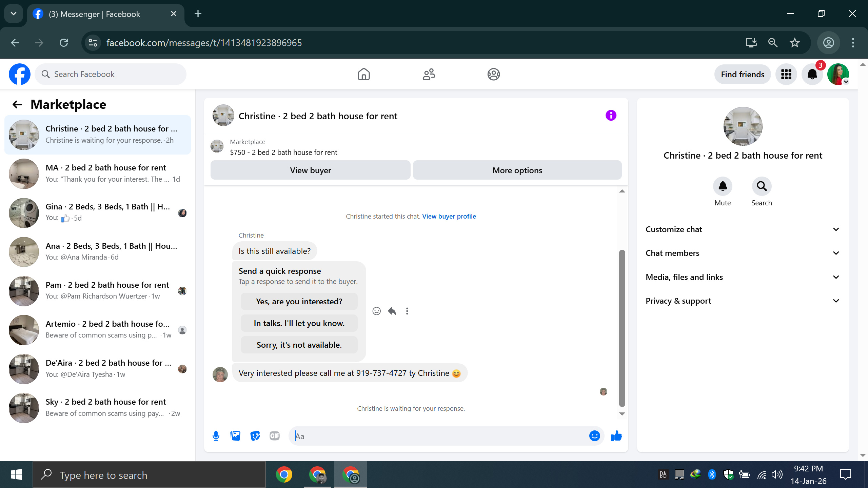Mute this conversation with the bell
The image size is (868, 488).
click(x=723, y=186)
